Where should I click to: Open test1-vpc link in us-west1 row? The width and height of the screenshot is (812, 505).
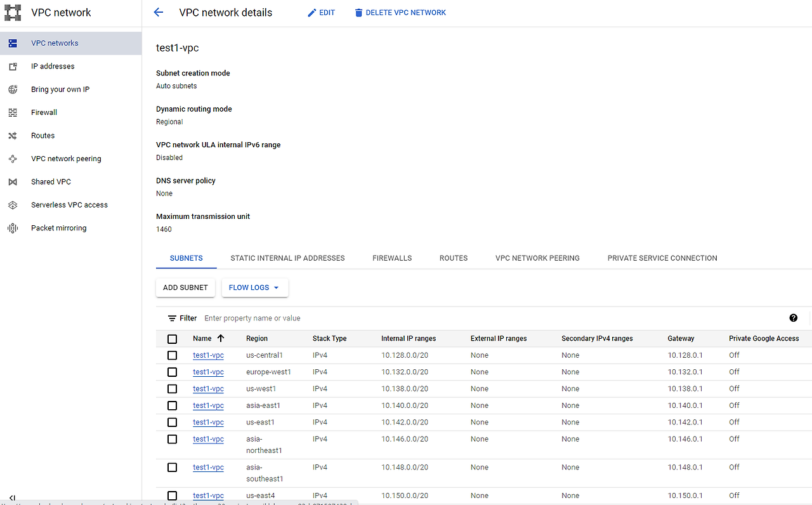[x=208, y=389]
